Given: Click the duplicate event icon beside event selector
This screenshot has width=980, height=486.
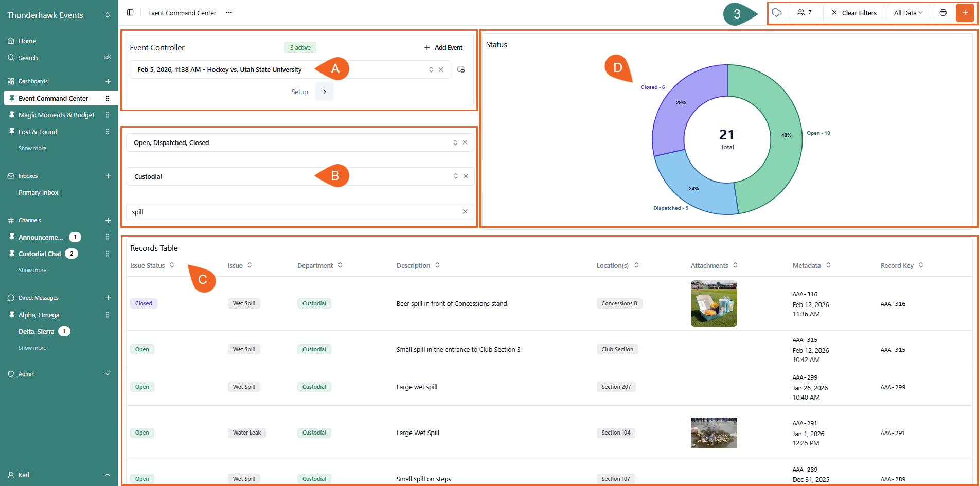Looking at the screenshot, I should 460,69.
